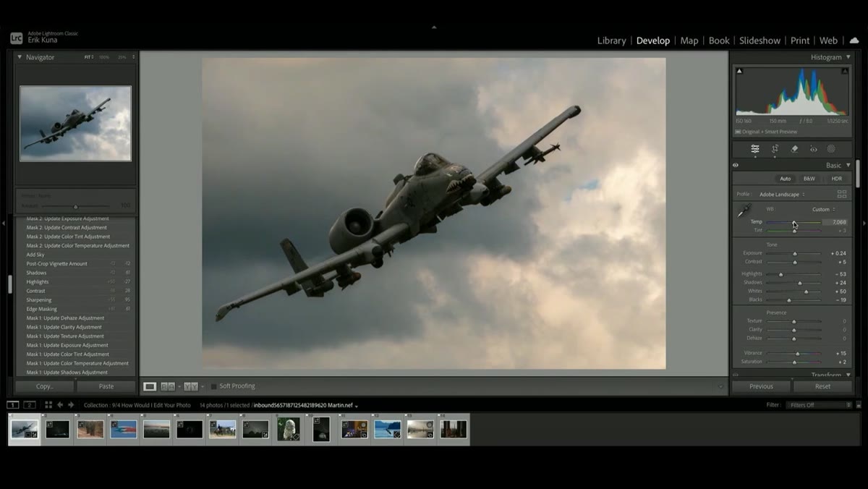Select the aircraft thumbnail in filmstrip
The image size is (868, 489).
(x=25, y=429)
